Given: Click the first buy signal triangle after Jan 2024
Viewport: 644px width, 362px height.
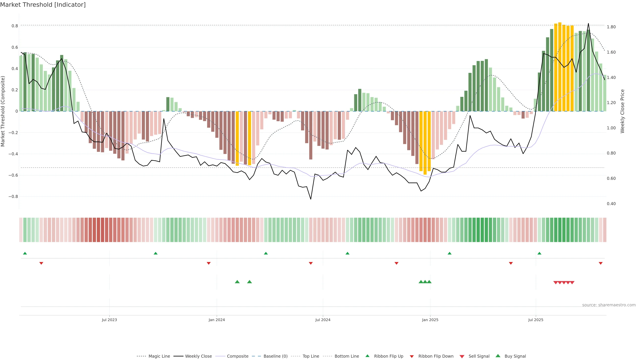Looking at the screenshot, I should 237,282.
